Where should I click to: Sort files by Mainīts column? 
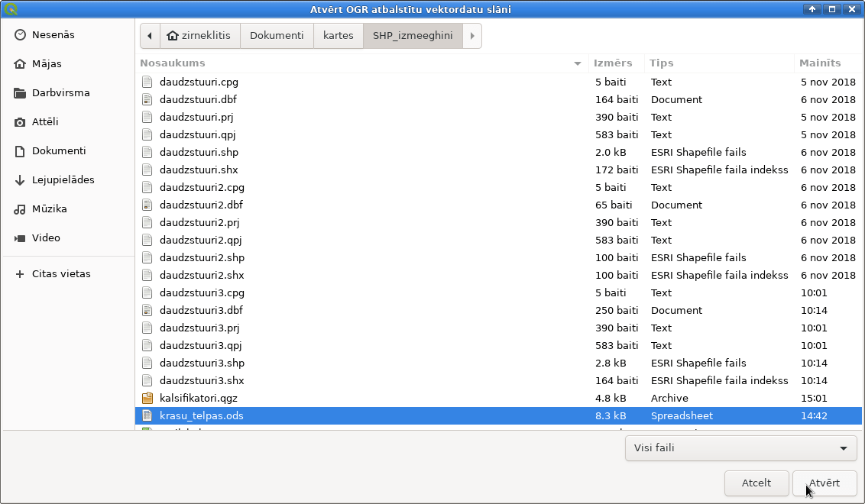point(828,63)
